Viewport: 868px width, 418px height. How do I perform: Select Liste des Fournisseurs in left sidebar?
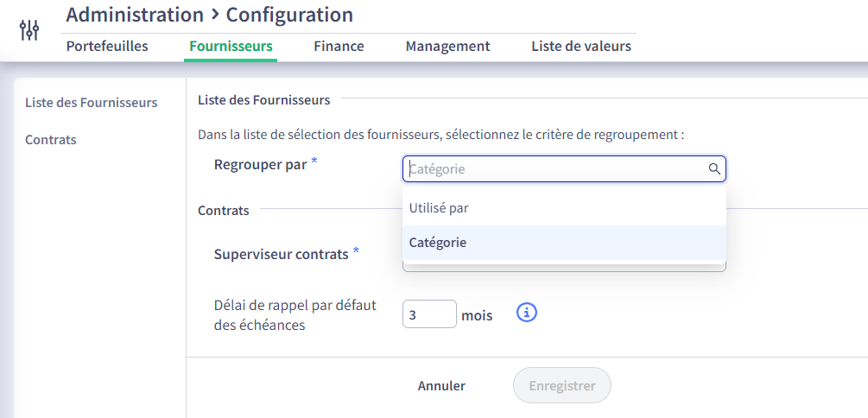click(x=92, y=103)
